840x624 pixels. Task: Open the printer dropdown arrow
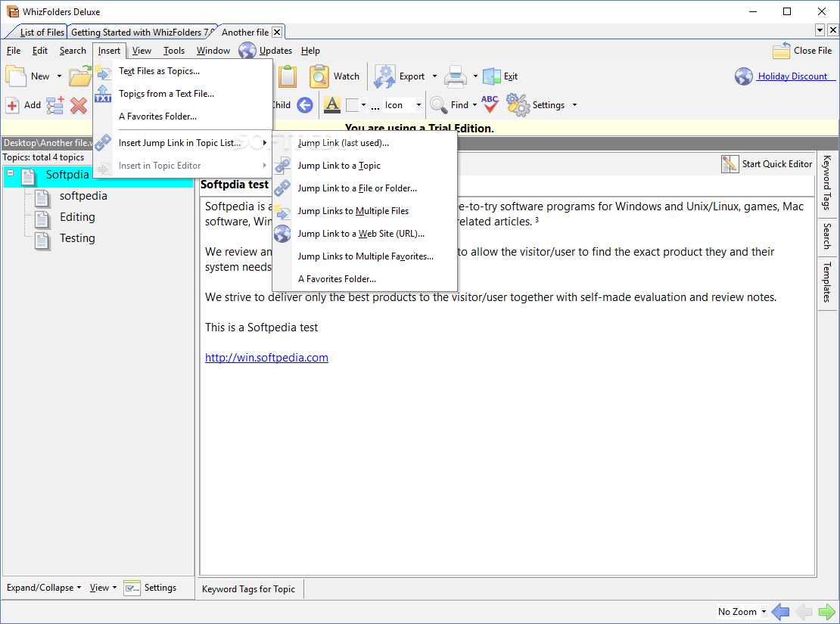tap(475, 76)
